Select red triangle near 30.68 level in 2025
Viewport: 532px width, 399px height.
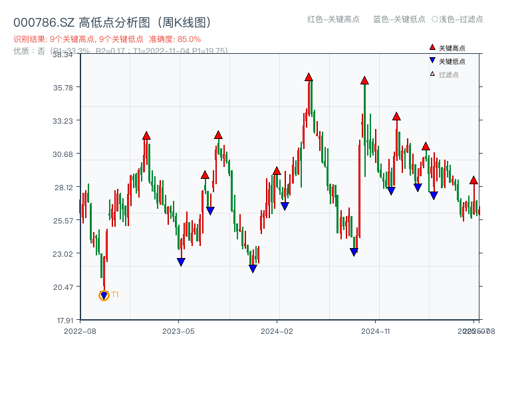(426, 146)
